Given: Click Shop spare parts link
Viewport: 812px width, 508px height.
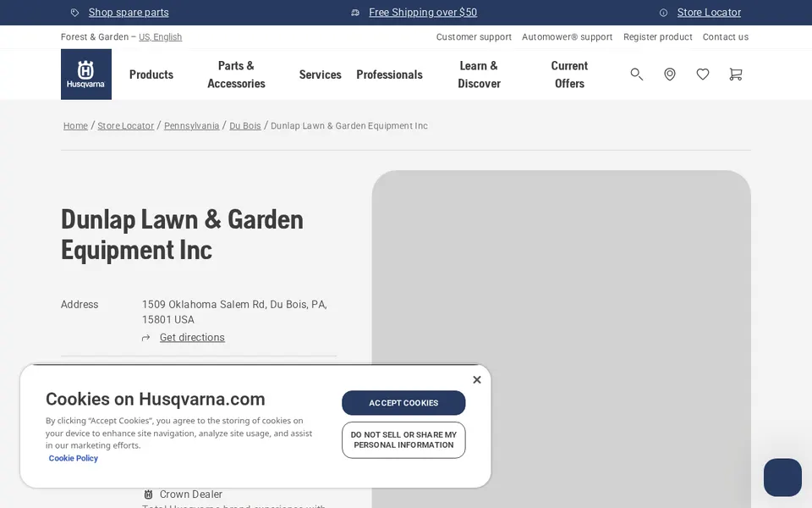Looking at the screenshot, I should click(129, 13).
